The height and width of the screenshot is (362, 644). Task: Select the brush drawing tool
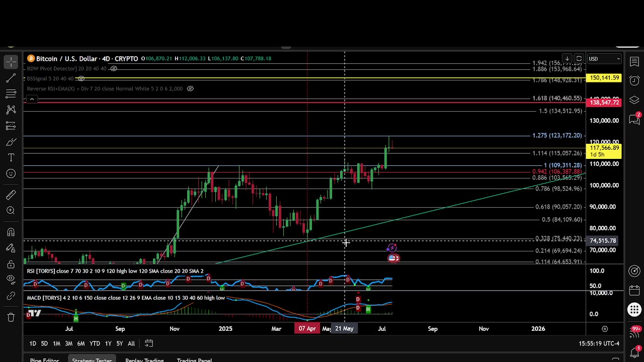pos(11,142)
